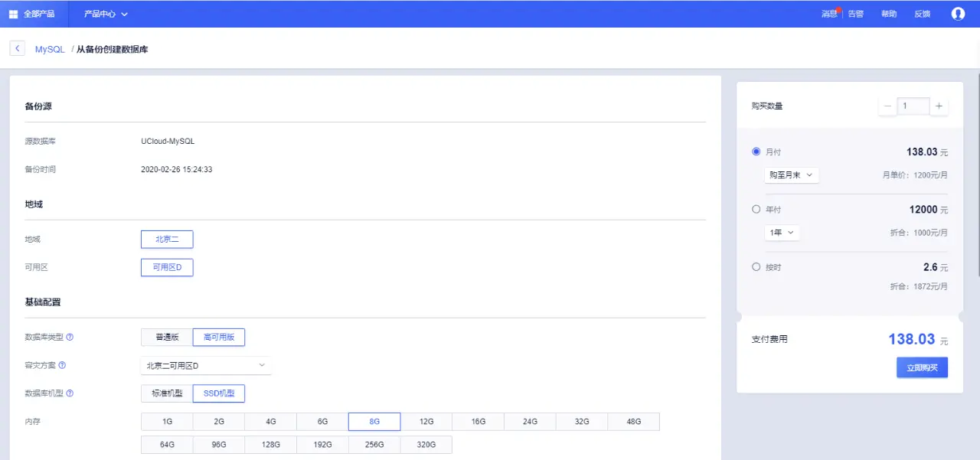
Task: Select 6G memory option
Action: coord(322,422)
